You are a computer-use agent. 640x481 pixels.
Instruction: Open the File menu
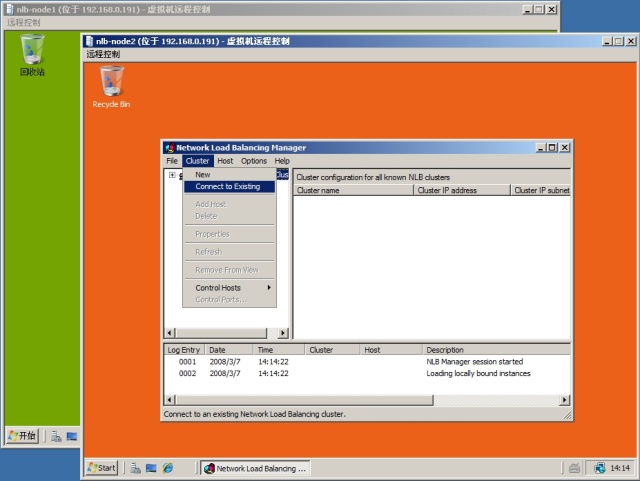click(x=172, y=161)
